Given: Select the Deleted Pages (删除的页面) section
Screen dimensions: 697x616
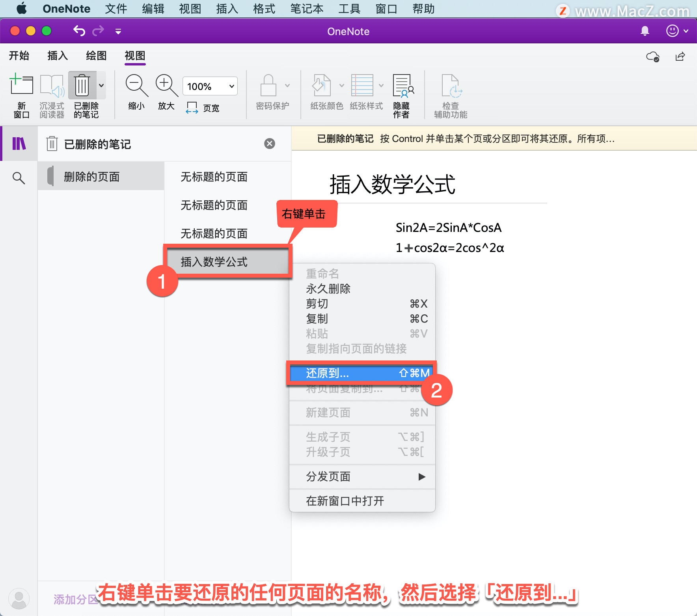Looking at the screenshot, I should (x=101, y=176).
